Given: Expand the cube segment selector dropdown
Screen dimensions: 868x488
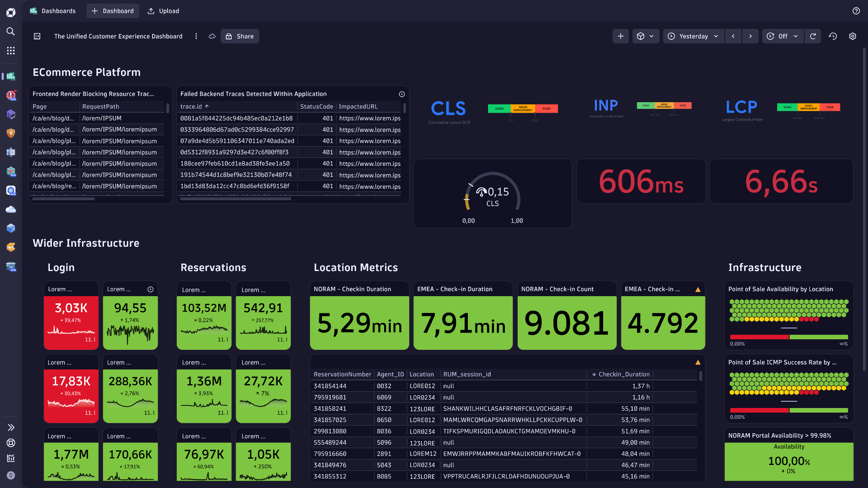Looking at the screenshot, I should click(646, 36).
